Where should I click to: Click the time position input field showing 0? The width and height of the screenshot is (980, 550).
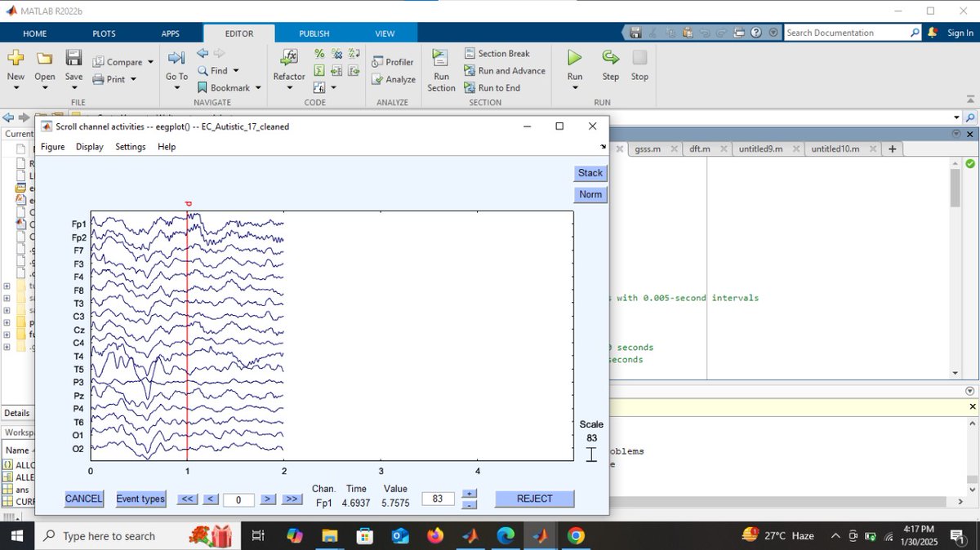tap(238, 499)
